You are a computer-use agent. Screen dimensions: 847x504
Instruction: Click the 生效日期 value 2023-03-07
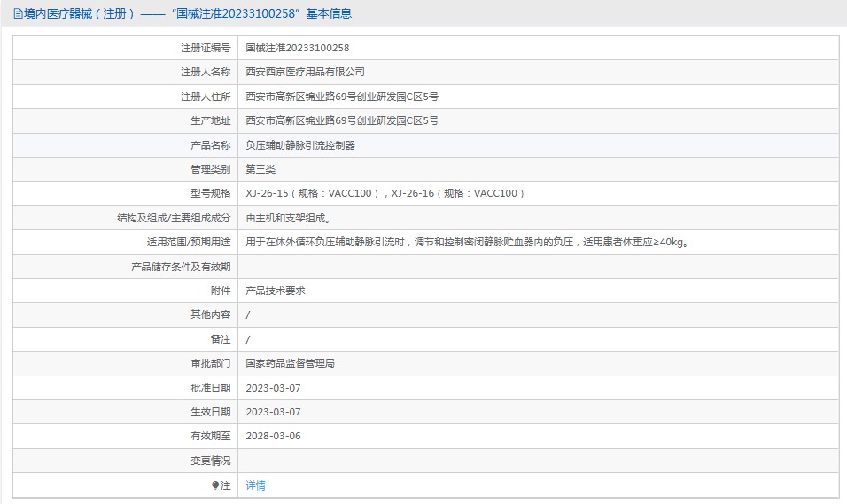pos(273,412)
